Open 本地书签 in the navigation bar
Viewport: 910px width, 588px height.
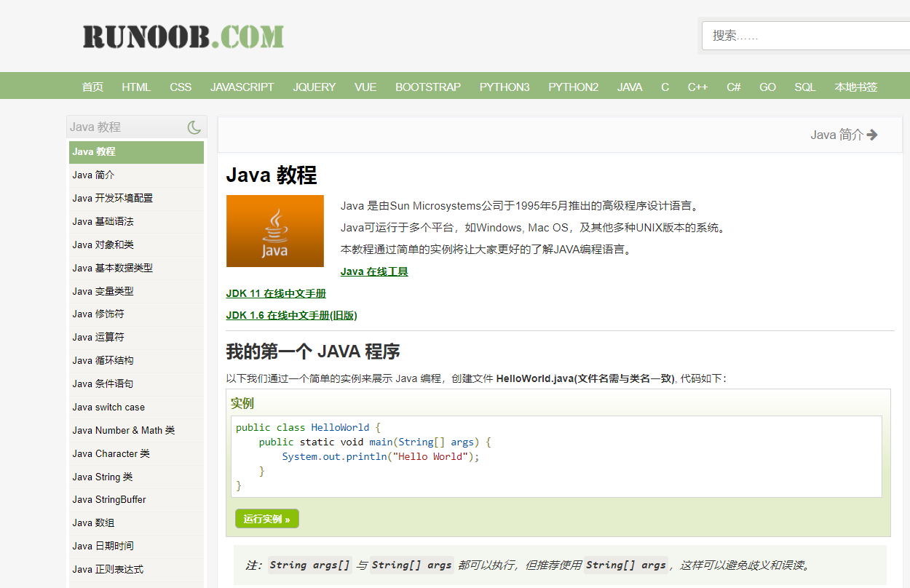tap(856, 87)
